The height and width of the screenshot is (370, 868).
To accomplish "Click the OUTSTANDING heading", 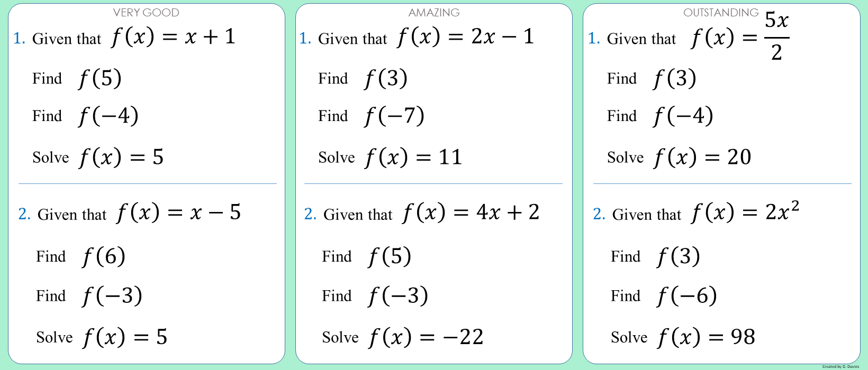I will [721, 13].
